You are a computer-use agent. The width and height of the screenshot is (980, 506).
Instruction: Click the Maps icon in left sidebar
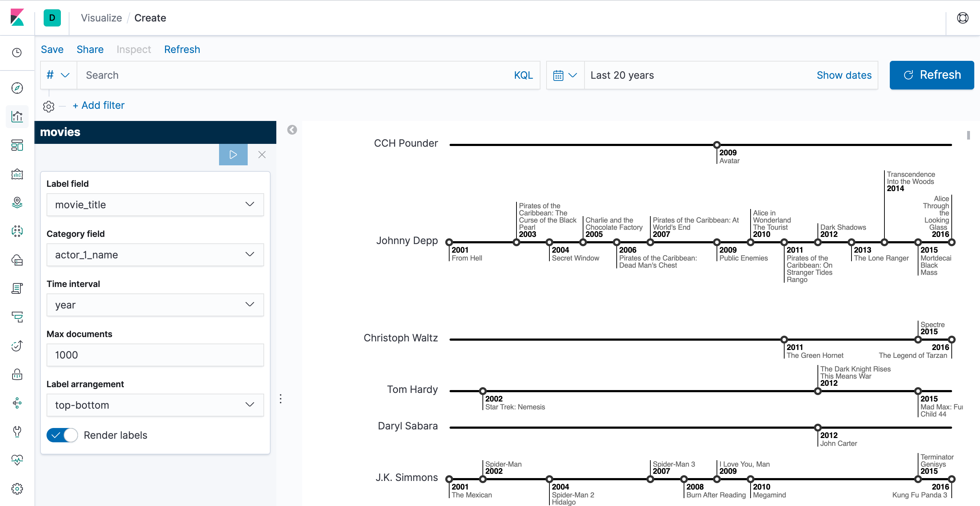pos(17,202)
